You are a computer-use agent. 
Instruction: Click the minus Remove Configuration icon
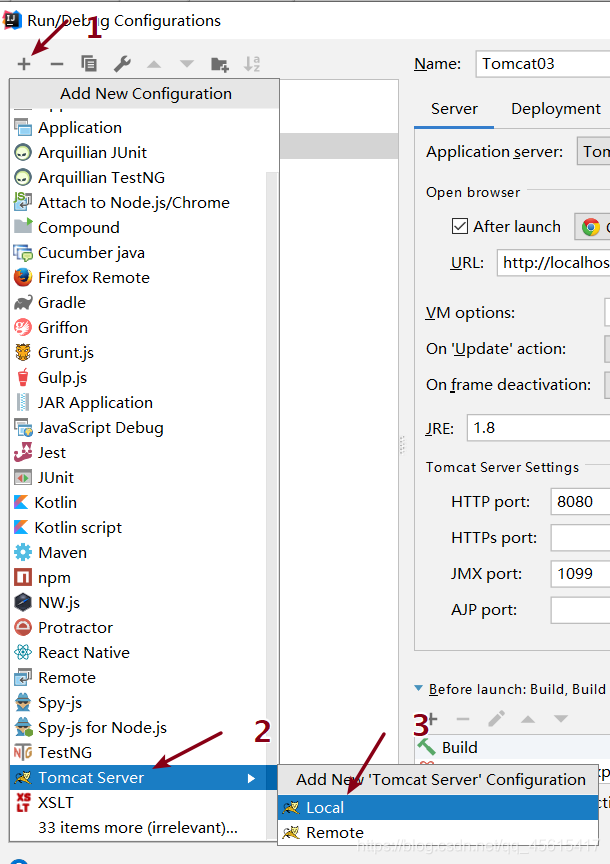click(x=56, y=64)
